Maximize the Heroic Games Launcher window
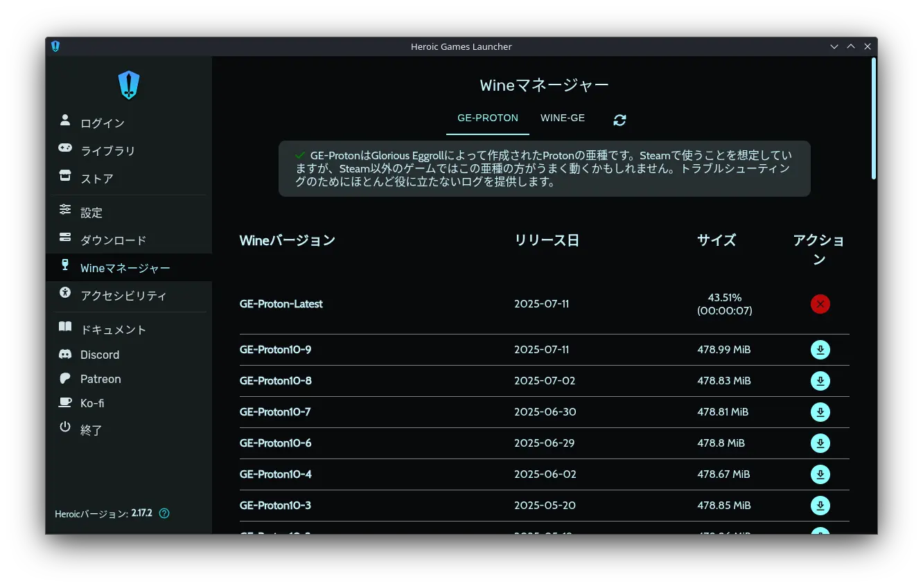Viewport: 923px width, 588px height. pos(851,46)
